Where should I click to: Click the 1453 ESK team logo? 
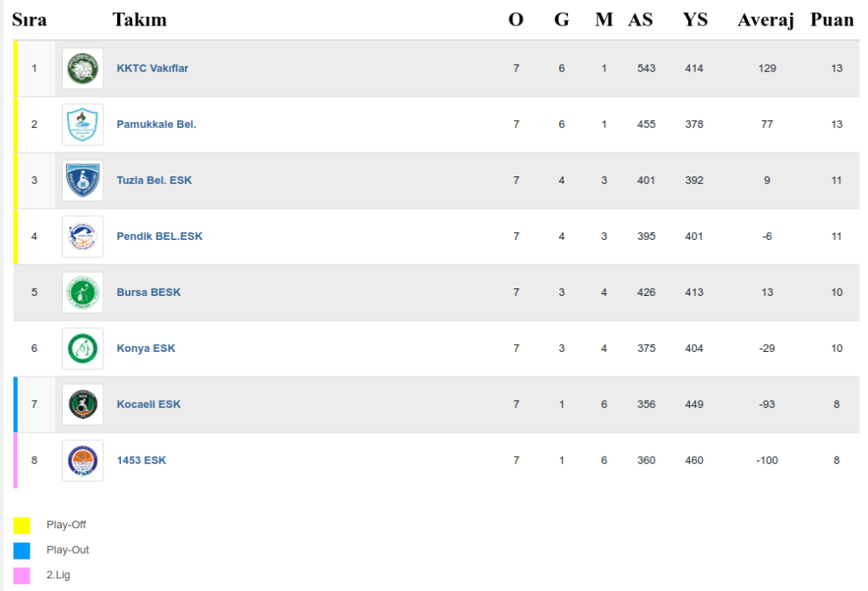pyautogui.click(x=83, y=460)
